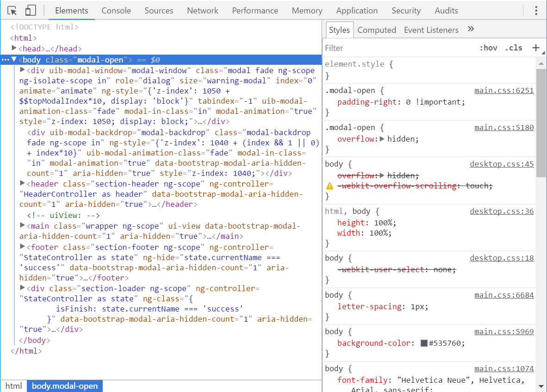Toggle the device toolbar emulation mode
Viewport: 547px width, 392px height.
point(31,10)
